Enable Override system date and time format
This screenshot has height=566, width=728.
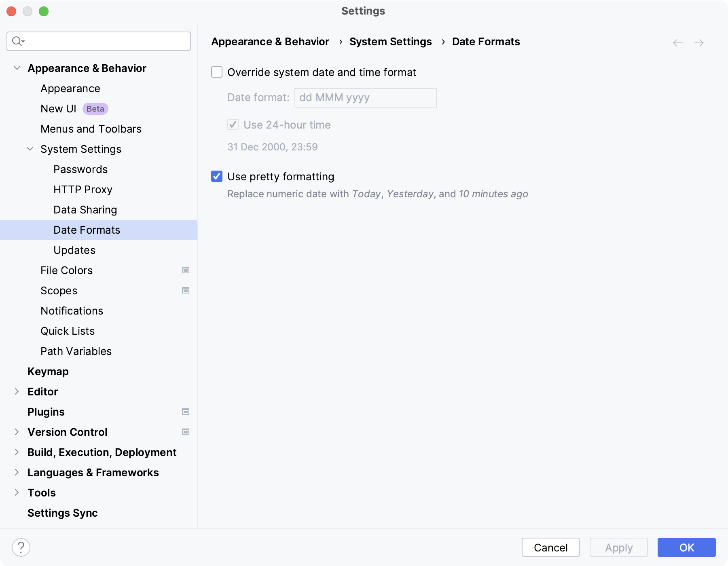point(217,72)
